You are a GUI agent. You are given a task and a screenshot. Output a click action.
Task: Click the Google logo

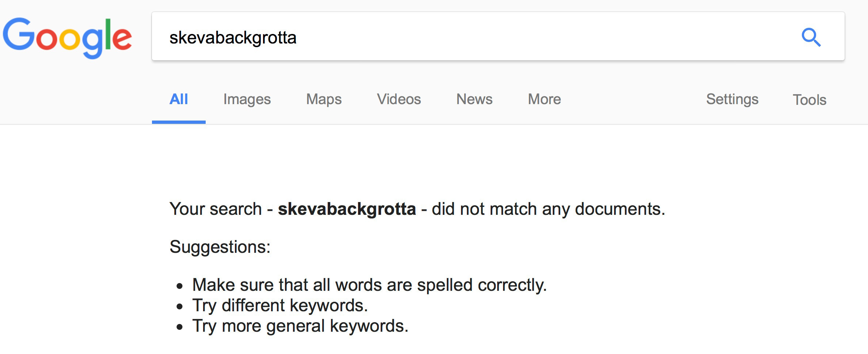pyautogui.click(x=68, y=37)
